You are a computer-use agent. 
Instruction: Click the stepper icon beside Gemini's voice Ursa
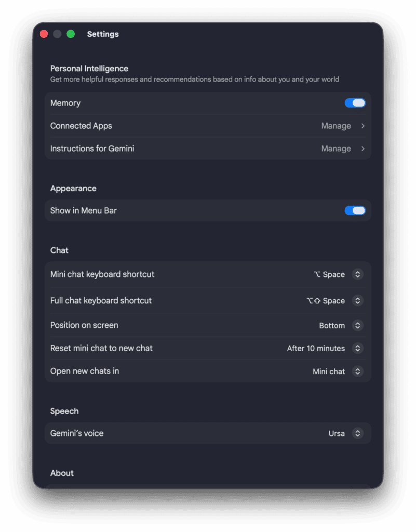pyautogui.click(x=357, y=433)
